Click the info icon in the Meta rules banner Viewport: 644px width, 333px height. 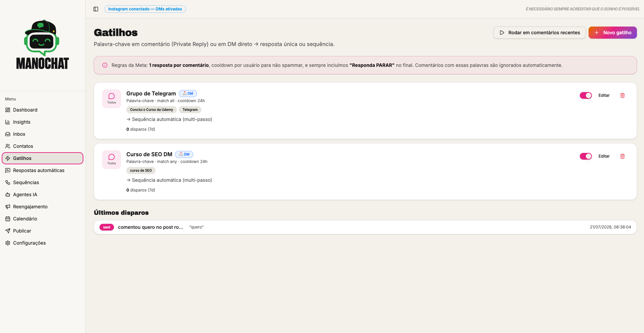[x=105, y=65]
